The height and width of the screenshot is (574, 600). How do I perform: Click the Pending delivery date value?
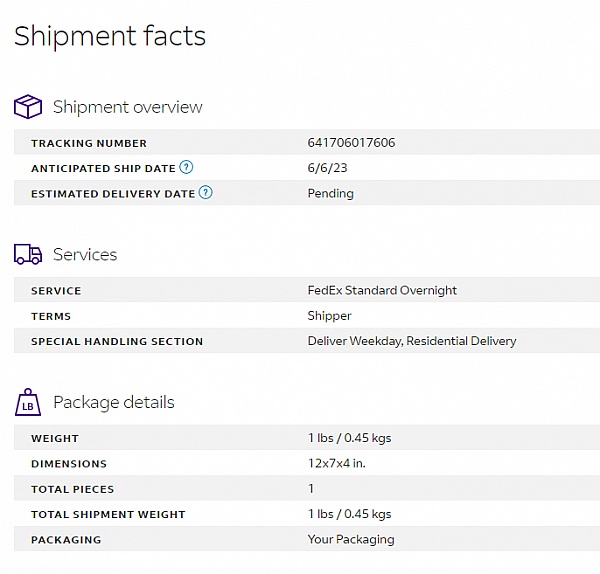pos(330,193)
